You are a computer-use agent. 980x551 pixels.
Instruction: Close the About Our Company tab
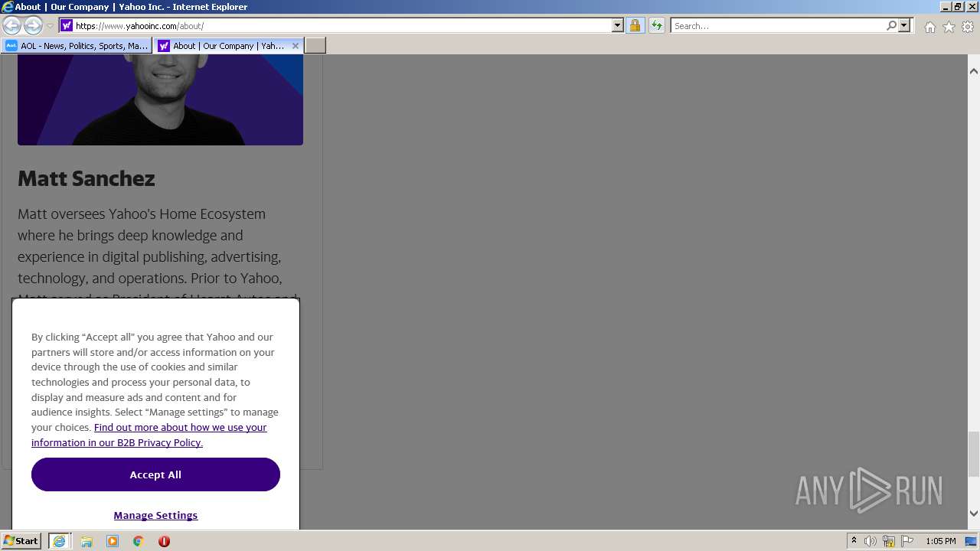(296, 46)
